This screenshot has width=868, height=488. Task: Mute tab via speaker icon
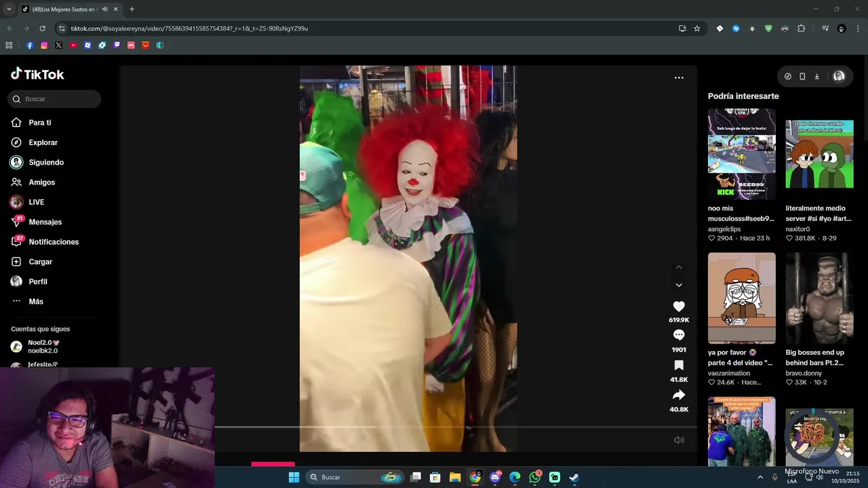click(x=104, y=9)
